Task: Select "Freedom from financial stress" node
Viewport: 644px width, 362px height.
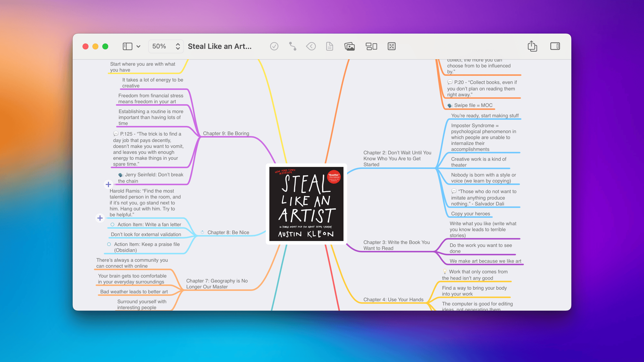Action: 151,98
